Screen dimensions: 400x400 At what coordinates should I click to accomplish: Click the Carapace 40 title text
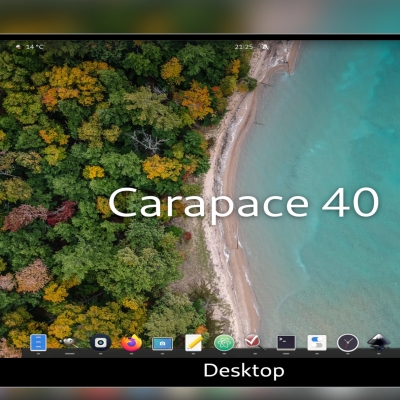[x=244, y=203]
